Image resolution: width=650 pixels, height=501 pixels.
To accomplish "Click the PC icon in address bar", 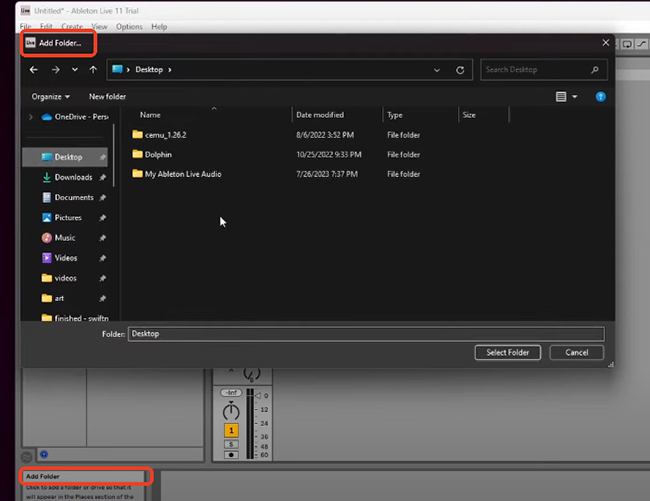I will tap(117, 69).
